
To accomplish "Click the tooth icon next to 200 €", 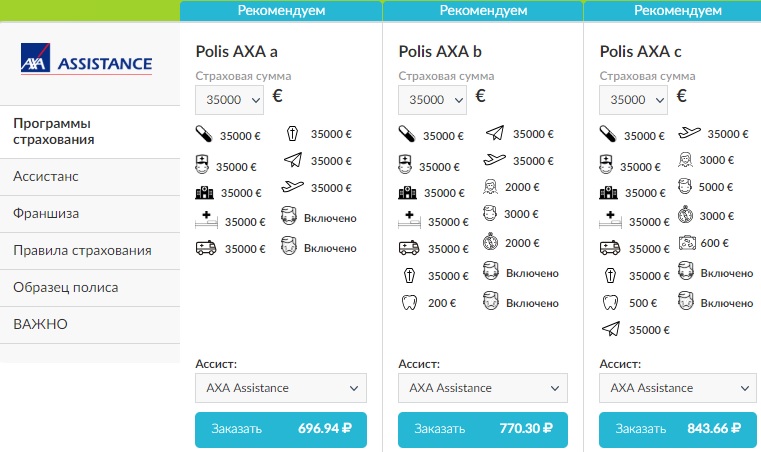I will [x=407, y=303].
